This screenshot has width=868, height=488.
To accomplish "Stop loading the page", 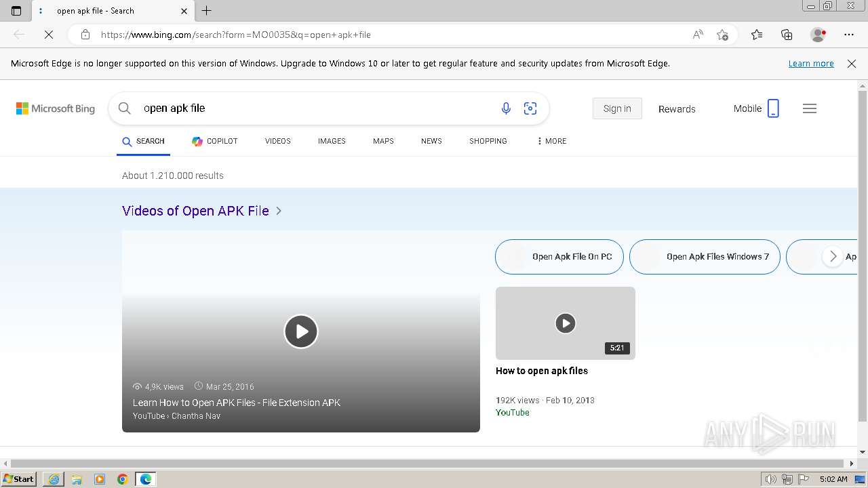I will pyautogui.click(x=49, y=35).
